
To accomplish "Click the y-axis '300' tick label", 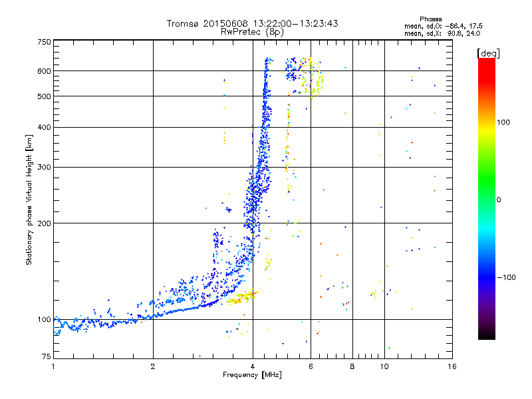I will [x=44, y=167].
